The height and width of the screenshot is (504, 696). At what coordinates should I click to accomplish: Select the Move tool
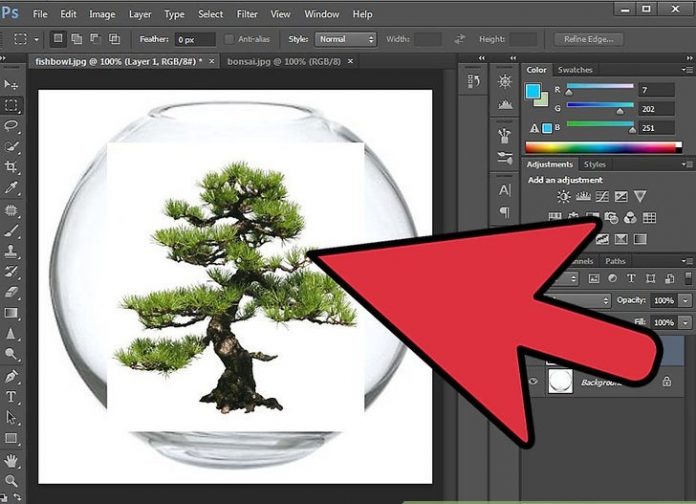click(x=12, y=84)
